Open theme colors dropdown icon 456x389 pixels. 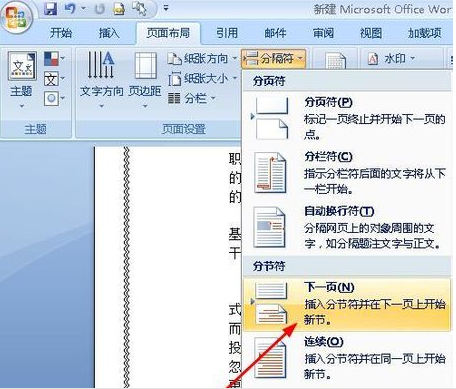tap(54, 59)
